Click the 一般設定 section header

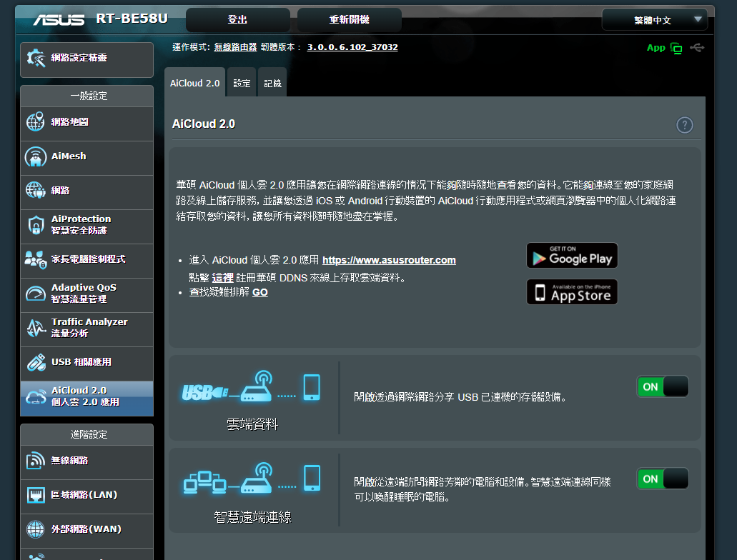89,96
